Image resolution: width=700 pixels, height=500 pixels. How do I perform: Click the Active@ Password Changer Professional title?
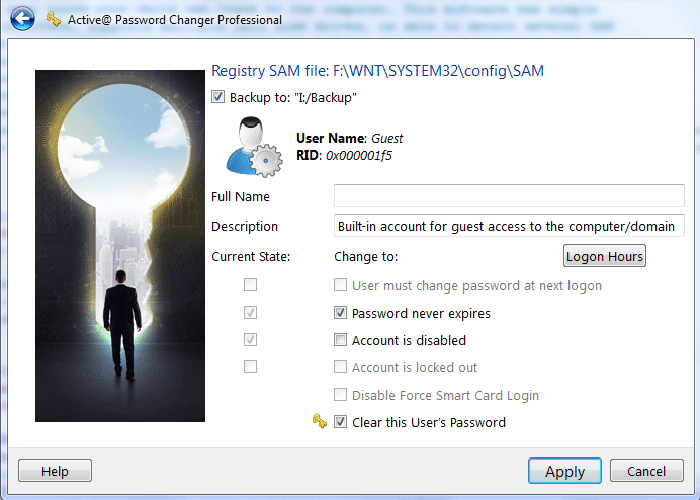pos(175,20)
